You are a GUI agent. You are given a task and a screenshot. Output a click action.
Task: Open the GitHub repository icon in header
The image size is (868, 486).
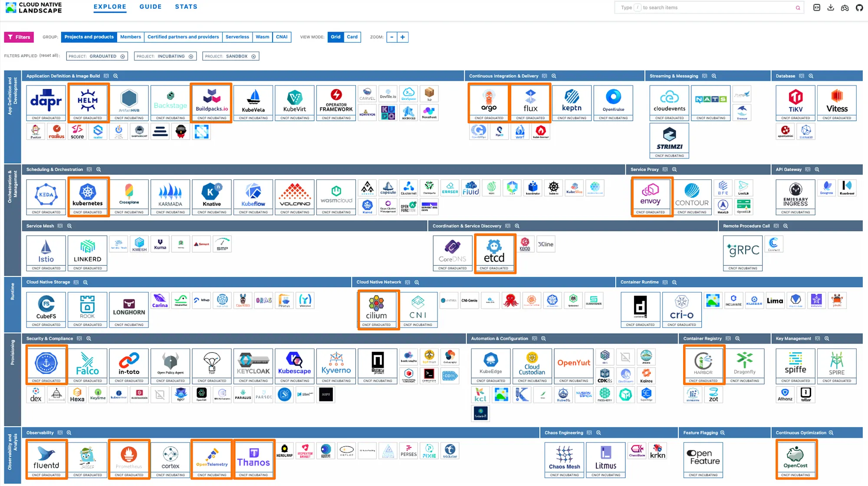point(859,7)
